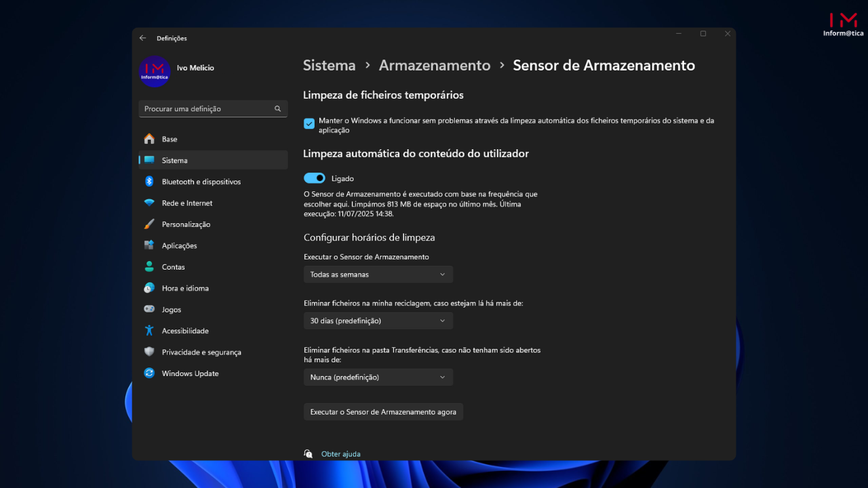The height and width of the screenshot is (488, 868).
Task: Click the Rede e Internet wifi icon
Action: click(x=149, y=203)
